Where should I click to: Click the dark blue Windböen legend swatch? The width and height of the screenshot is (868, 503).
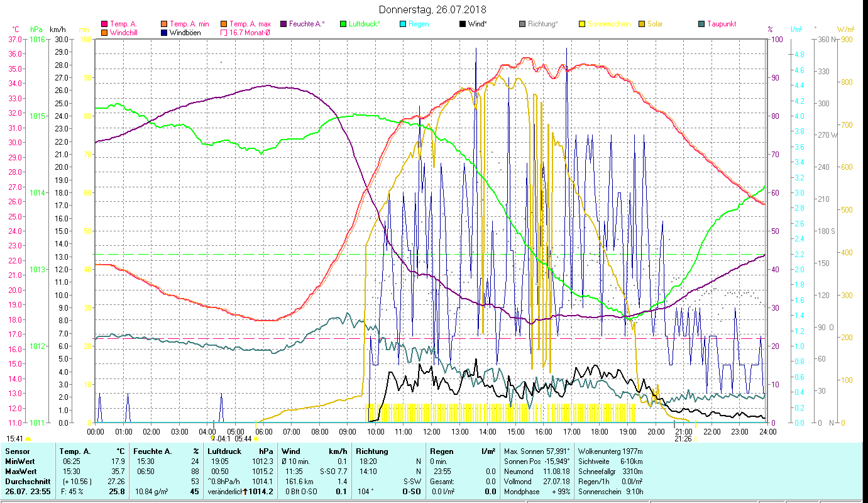tap(164, 33)
